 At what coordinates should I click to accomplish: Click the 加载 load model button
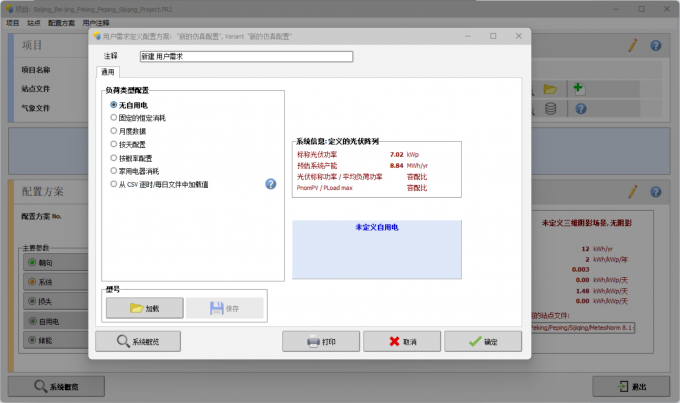(144, 308)
